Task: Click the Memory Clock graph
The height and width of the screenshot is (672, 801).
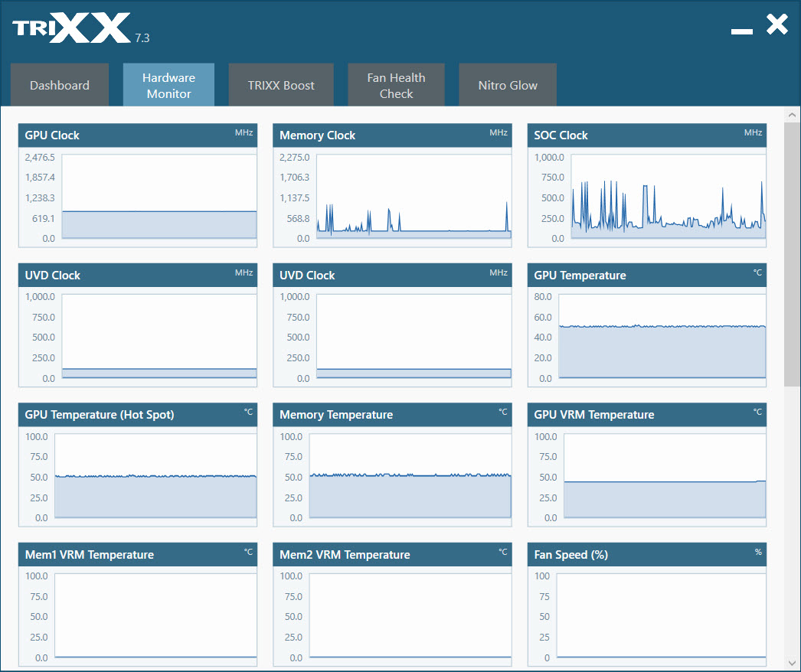Action: tap(414, 197)
